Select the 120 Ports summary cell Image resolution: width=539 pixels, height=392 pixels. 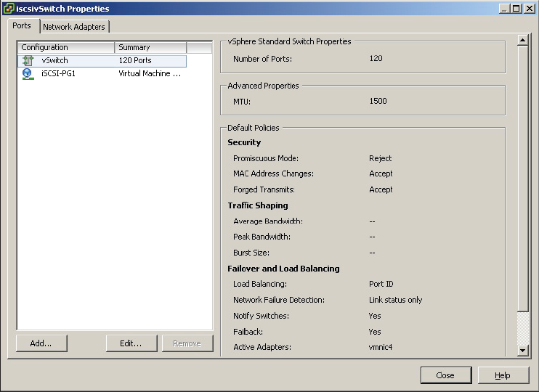pyautogui.click(x=135, y=61)
